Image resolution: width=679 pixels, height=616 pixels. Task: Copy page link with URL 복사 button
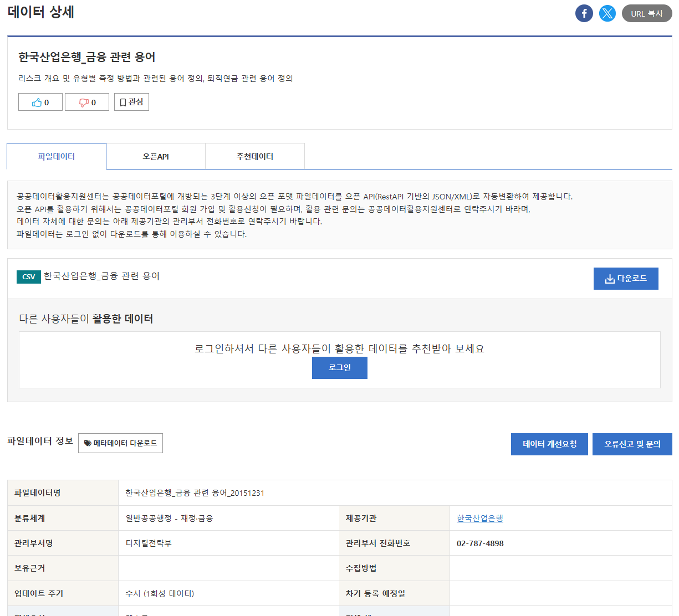pos(647,13)
